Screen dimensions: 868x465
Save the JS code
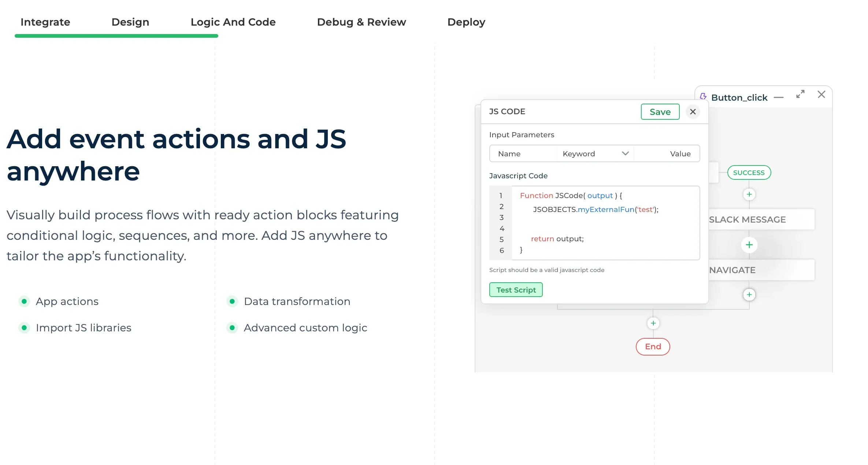(x=660, y=112)
